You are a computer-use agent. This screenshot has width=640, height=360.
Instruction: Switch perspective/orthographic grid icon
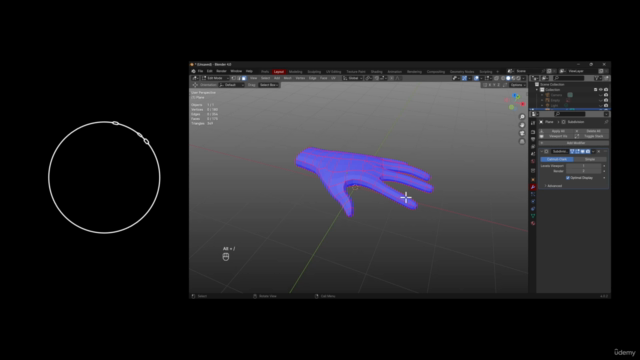click(x=522, y=142)
